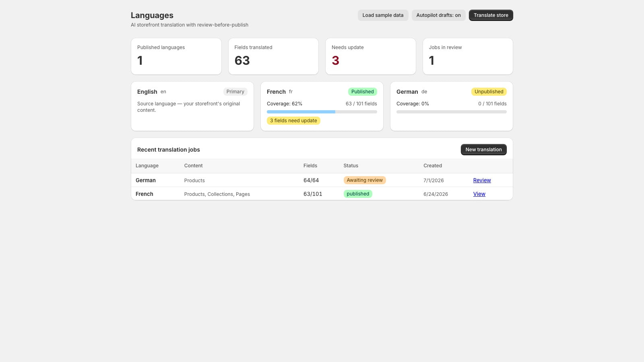
Task: Toggle Autopilot drafts on/off button
Action: click(x=438, y=15)
